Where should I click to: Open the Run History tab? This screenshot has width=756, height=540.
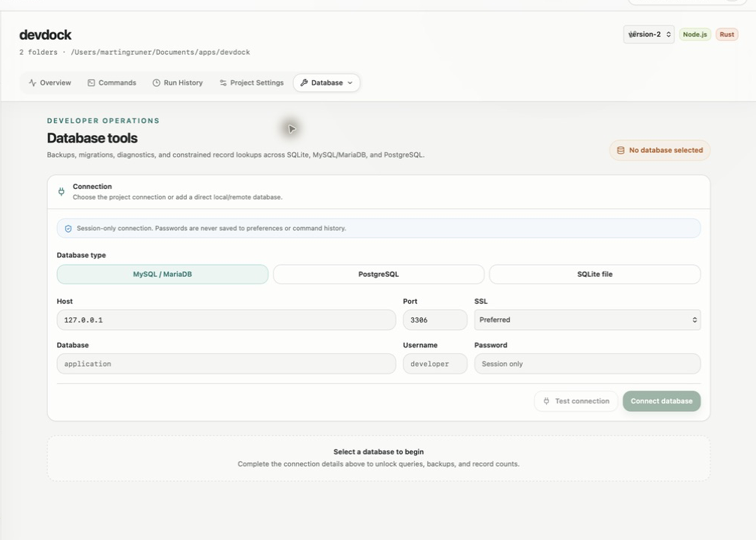point(178,83)
